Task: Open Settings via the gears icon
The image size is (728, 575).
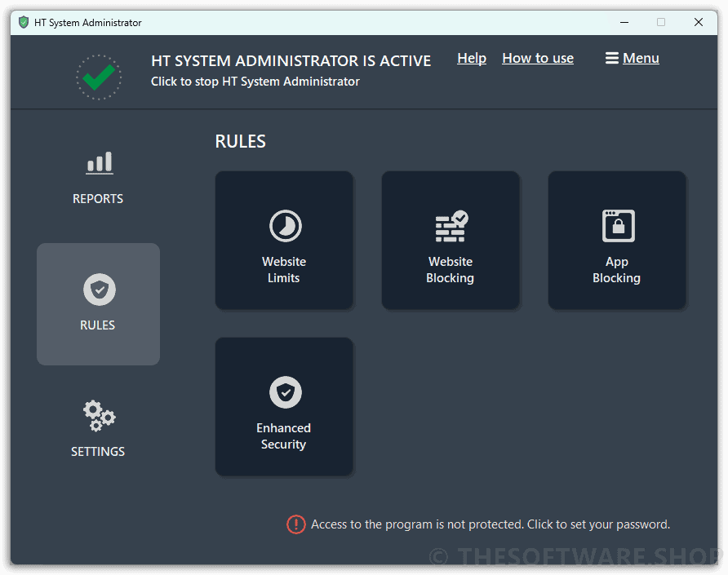Action: [x=99, y=416]
